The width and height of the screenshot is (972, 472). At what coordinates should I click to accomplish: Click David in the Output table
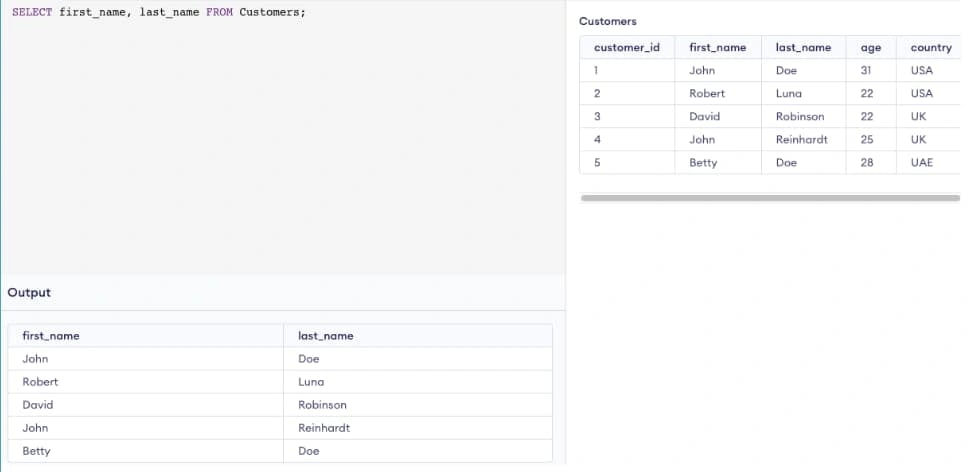pos(37,405)
